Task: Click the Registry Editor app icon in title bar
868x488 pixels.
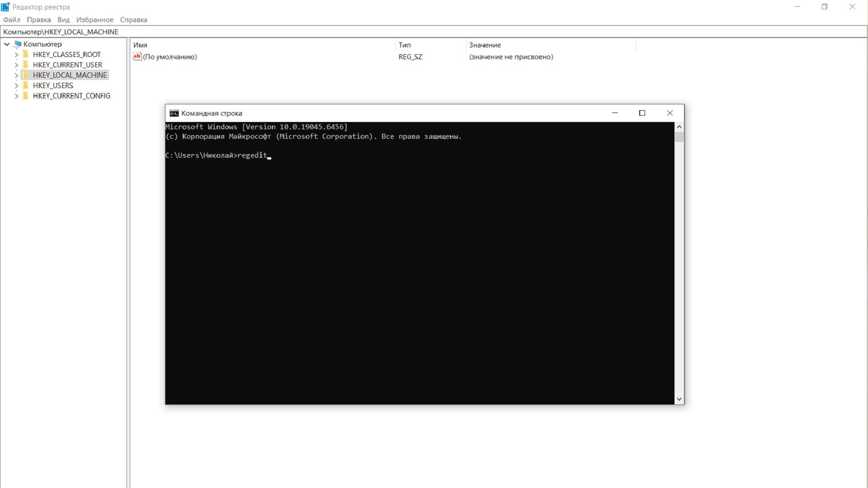Action: coord(5,7)
